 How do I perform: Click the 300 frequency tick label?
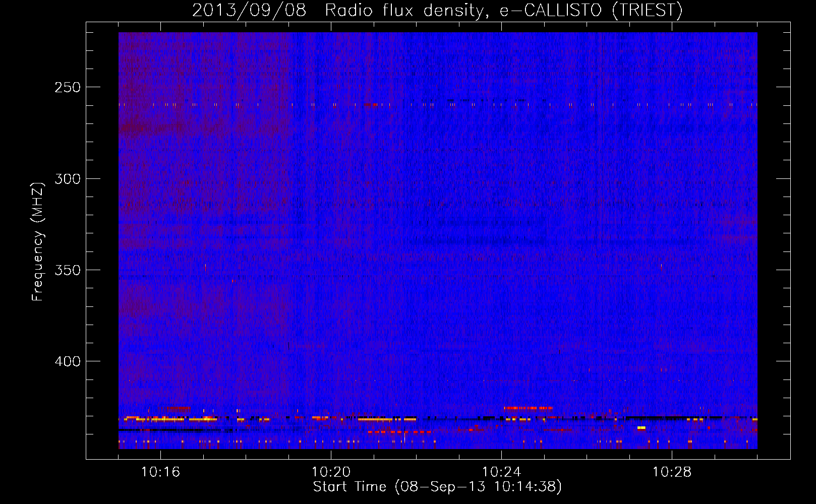[x=68, y=179]
